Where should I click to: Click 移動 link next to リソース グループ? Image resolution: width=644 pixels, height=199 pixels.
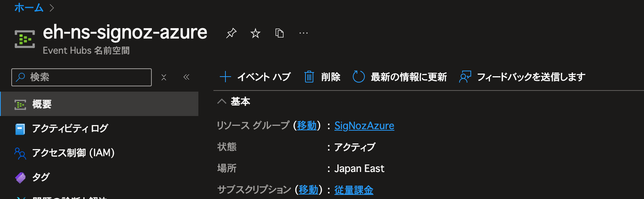(x=307, y=125)
